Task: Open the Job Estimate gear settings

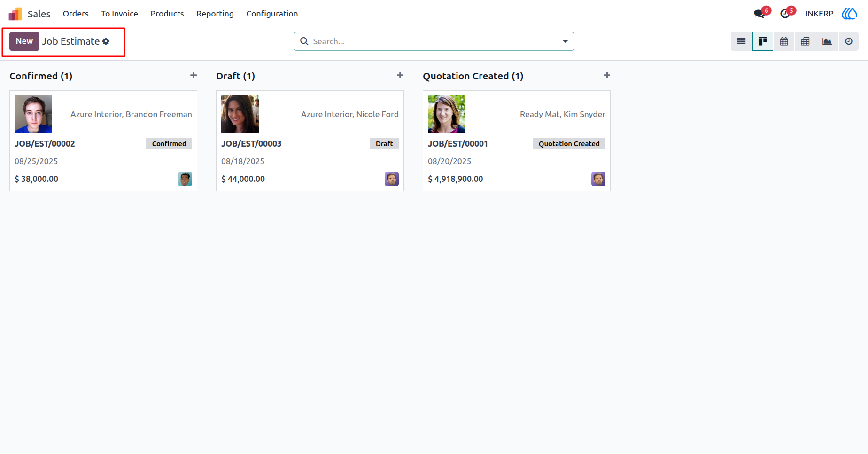Action: [x=106, y=41]
